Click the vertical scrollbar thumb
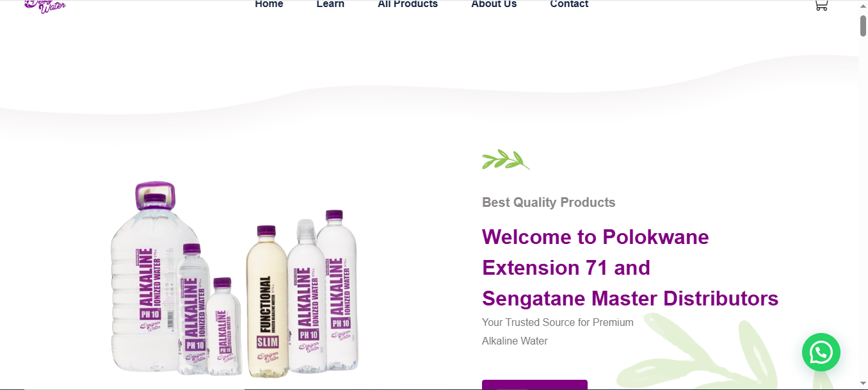Screen dimensions: 868x390 coord(863,26)
